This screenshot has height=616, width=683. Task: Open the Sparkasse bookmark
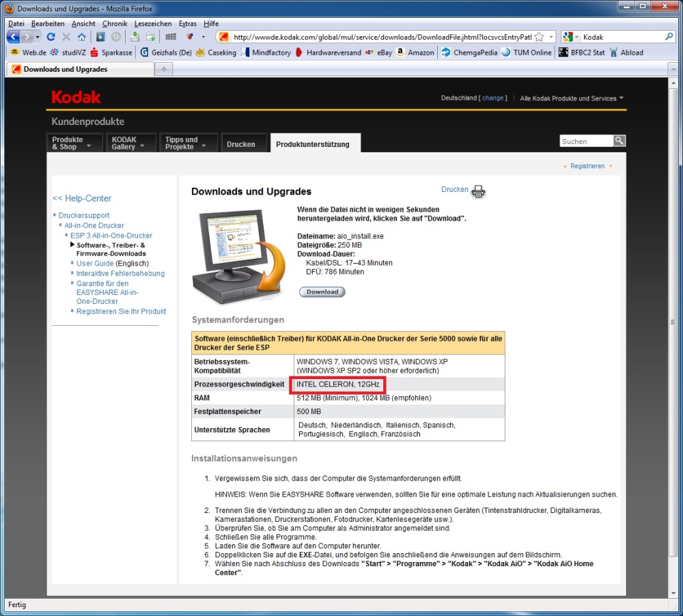tap(111, 53)
